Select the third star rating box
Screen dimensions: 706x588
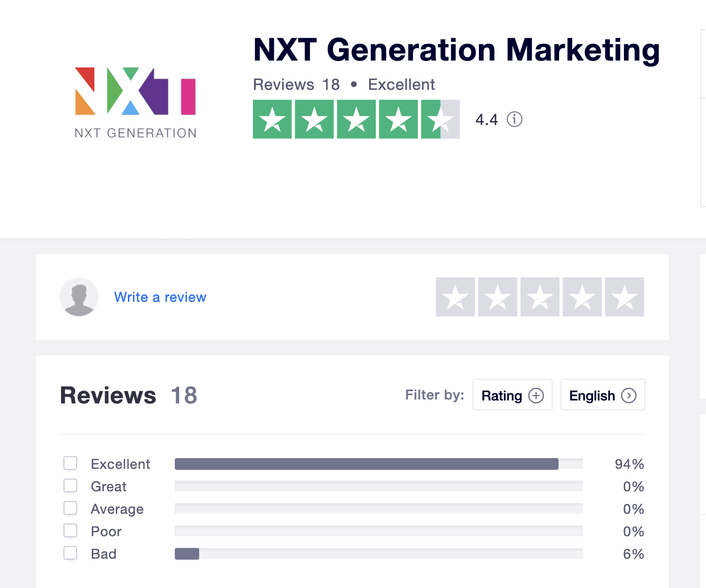tap(540, 297)
